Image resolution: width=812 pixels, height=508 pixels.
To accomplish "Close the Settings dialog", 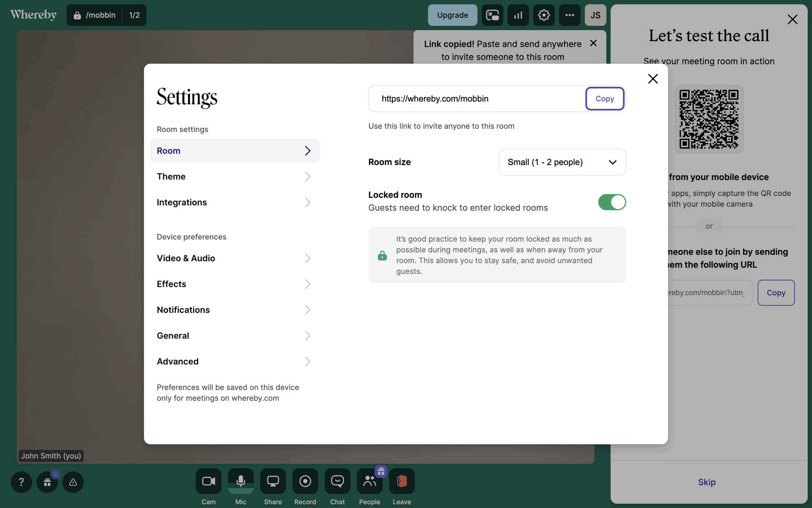I will [653, 79].
